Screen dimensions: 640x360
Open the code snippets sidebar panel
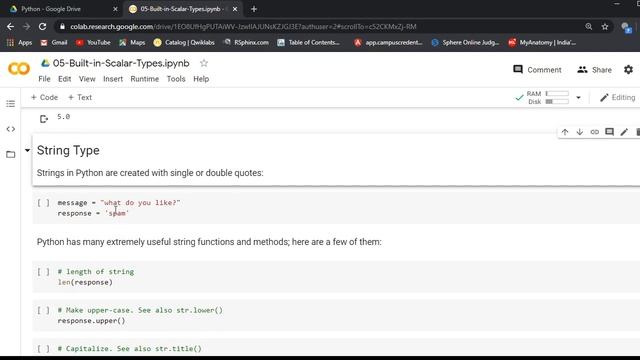[x=11, y=129]
